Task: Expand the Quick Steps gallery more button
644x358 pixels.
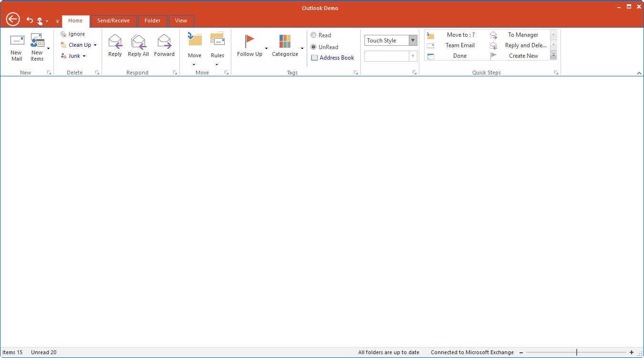Action: coord(553,56)
